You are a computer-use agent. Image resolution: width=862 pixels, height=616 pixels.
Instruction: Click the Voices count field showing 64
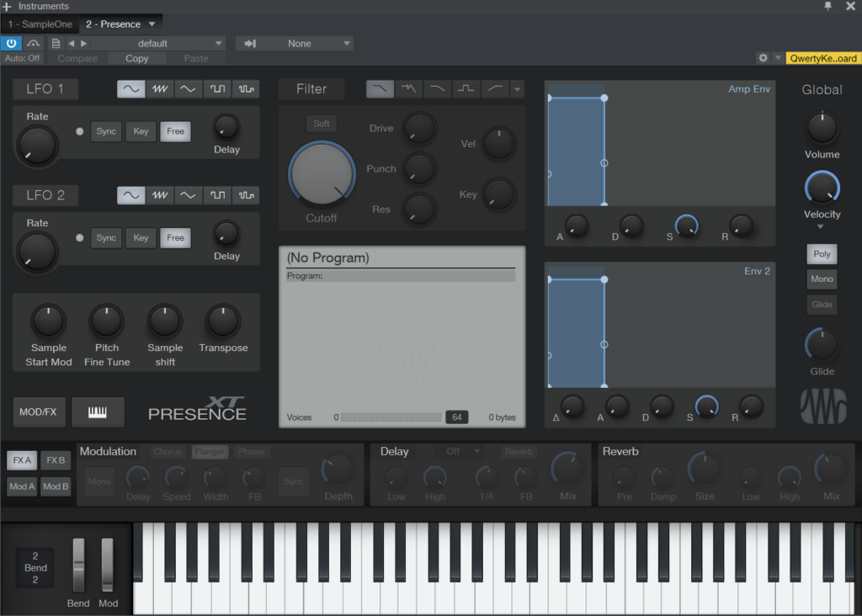tap(457, 417)
